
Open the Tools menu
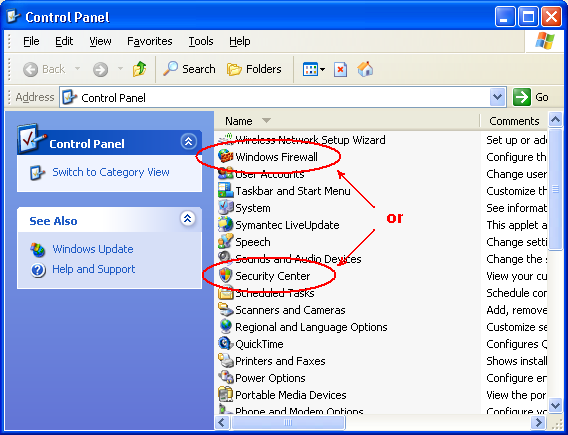pos(201,41)
